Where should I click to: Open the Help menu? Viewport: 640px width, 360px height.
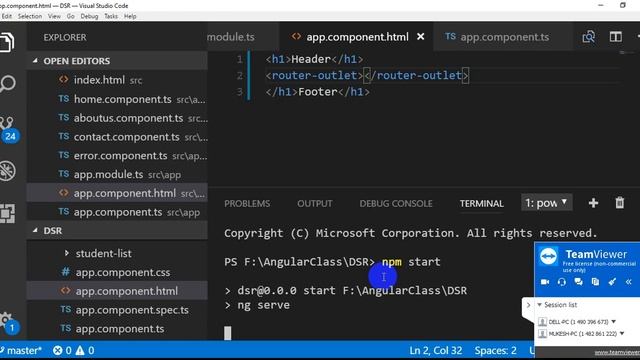(x=130, y=16)
